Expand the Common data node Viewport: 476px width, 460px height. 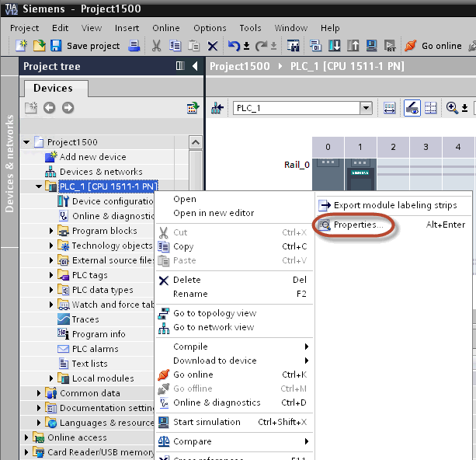[x=39, y=393]
